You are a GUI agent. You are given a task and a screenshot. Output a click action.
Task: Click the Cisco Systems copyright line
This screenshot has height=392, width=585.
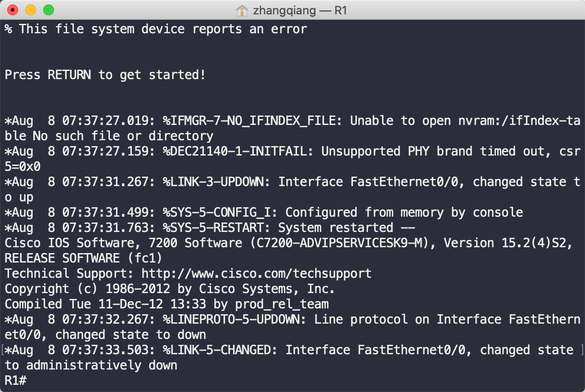point(170,289)
